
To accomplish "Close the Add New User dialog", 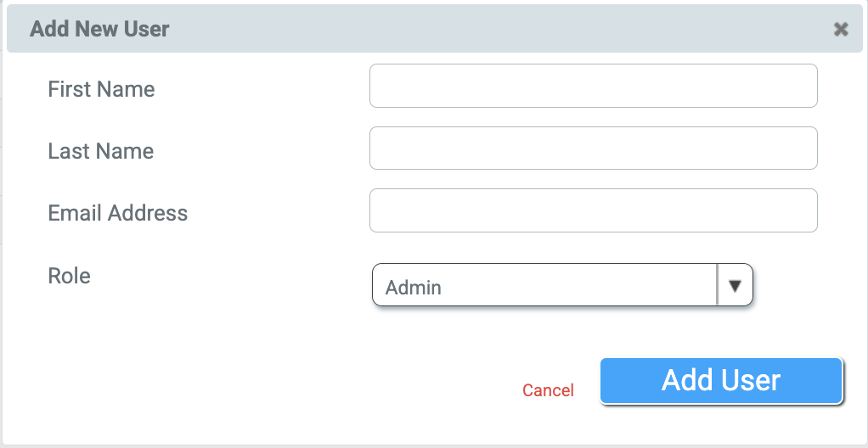I will pos(841,30).
